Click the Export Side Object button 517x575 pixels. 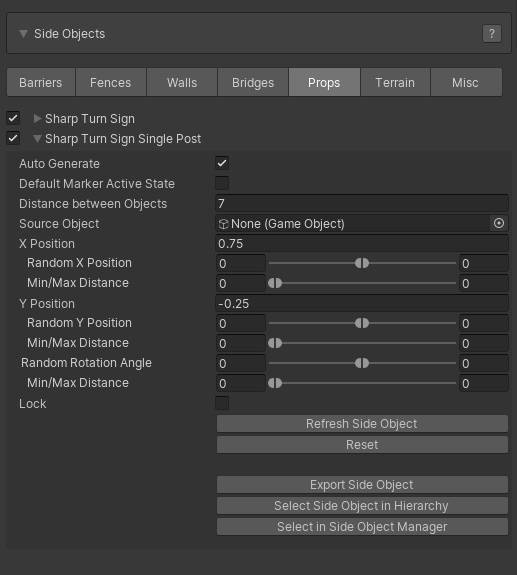coord(362,485)
